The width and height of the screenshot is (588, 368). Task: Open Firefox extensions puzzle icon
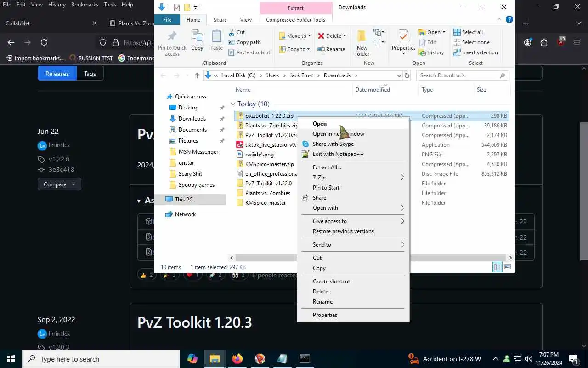click(x=544, y=42)
